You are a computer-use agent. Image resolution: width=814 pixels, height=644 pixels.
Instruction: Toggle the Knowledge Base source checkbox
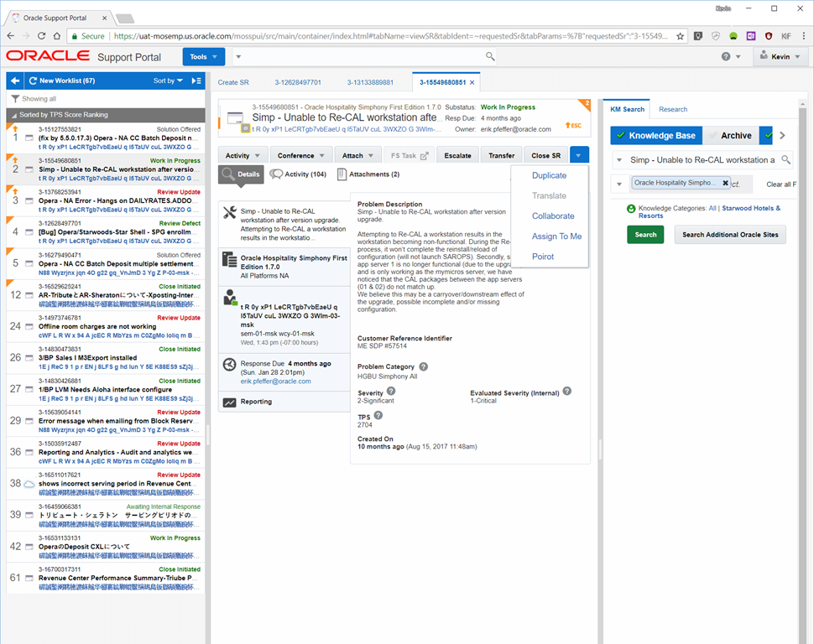click(620, 135)
